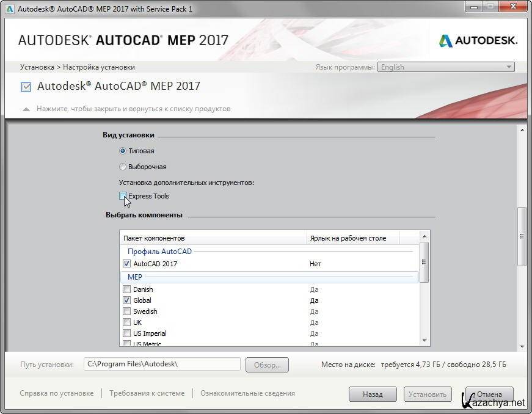Image resolution: width=532 pixels, height=414 pixels.
Task: Click the Autodesk logo in header
Action: pos(478,41)
